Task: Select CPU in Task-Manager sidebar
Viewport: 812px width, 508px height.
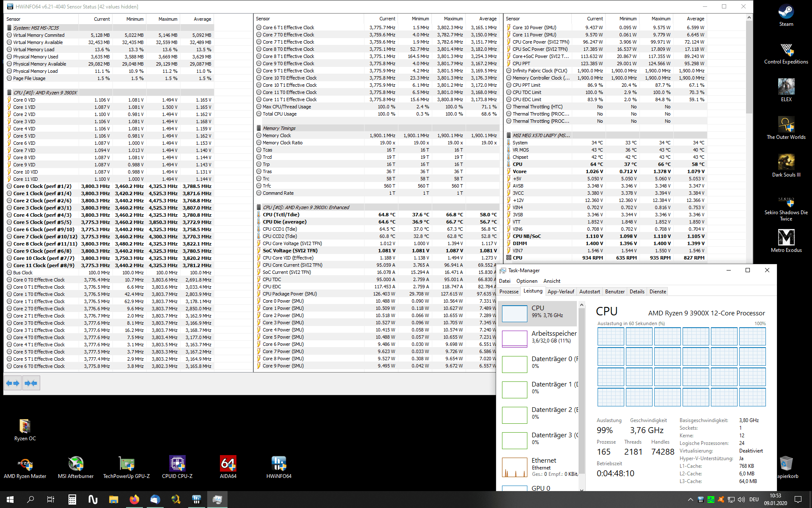Action: pyautogui.click(x=538, y=313)
